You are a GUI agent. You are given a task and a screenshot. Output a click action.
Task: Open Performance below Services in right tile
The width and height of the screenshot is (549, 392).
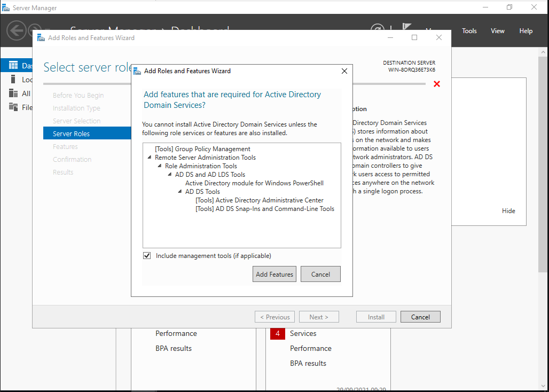pyautogui.click(x=311, y=348)
